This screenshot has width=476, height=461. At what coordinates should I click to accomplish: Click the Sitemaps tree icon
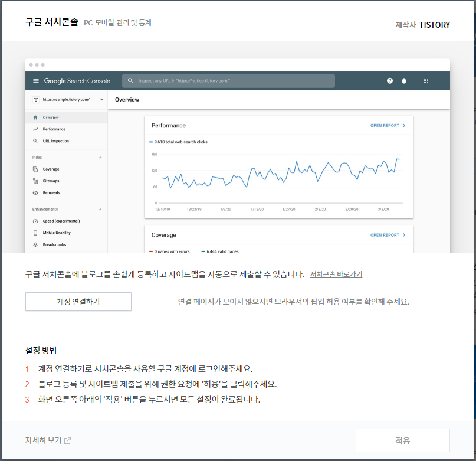tap(35, 181)
